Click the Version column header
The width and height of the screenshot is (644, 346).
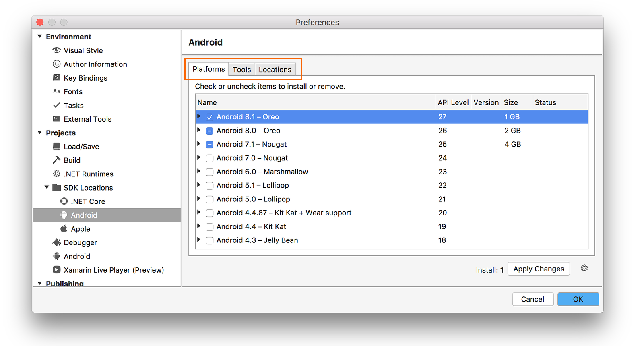(486, 102)
